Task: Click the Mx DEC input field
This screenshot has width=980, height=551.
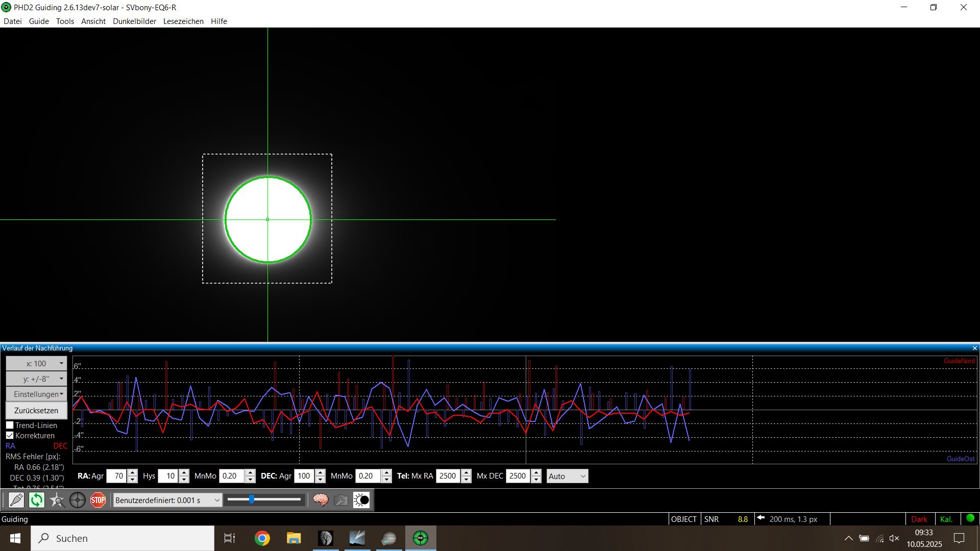Action: (519, 476)
